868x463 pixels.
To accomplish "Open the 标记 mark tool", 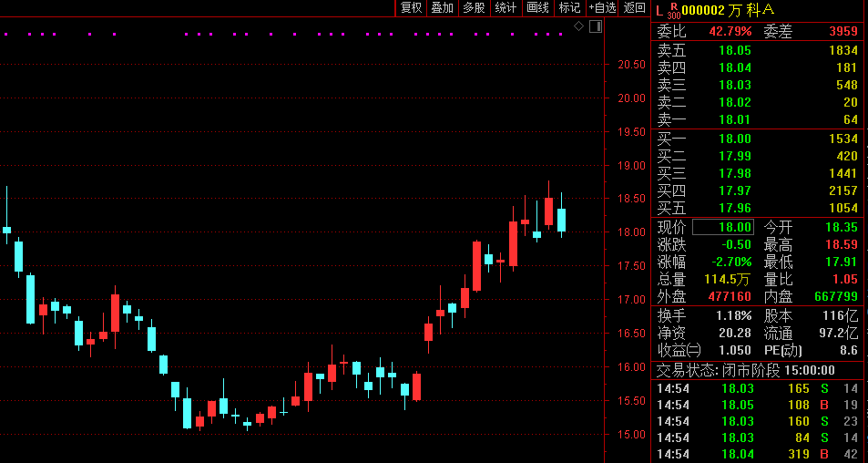I will 569,8.
